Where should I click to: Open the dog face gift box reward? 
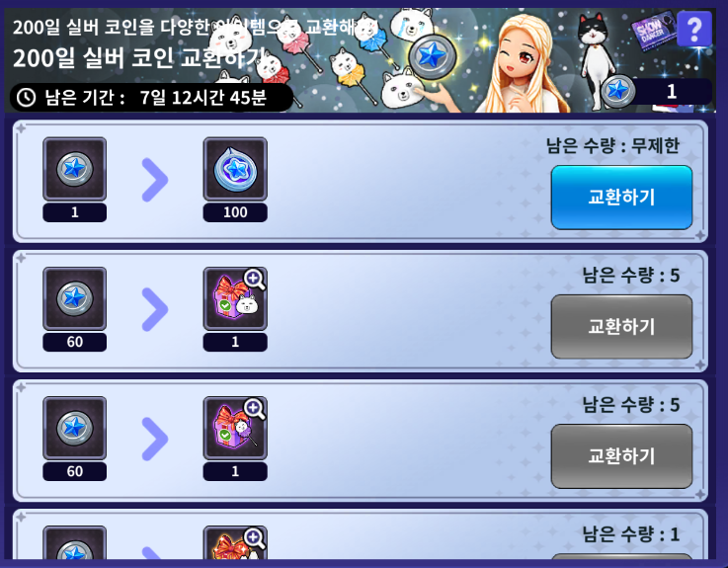[235, 298]
